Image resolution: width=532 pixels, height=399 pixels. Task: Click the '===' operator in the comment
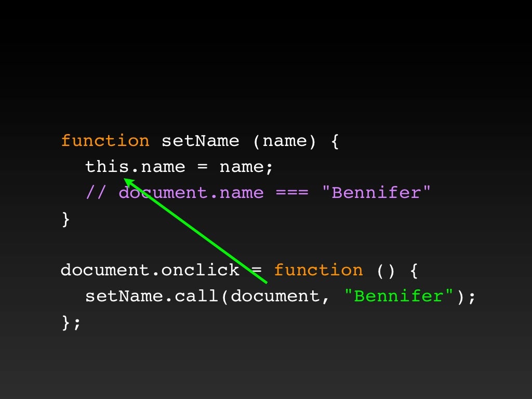pos(292,193)
